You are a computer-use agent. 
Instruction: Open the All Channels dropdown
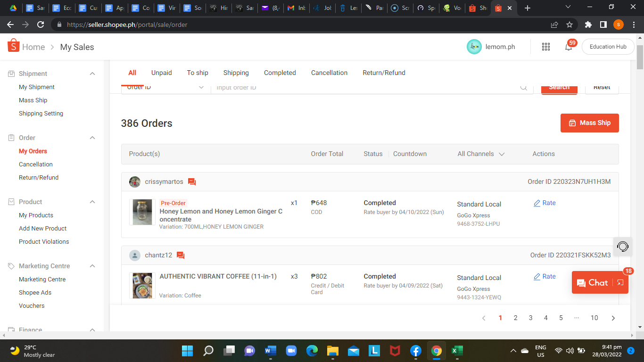481,154
